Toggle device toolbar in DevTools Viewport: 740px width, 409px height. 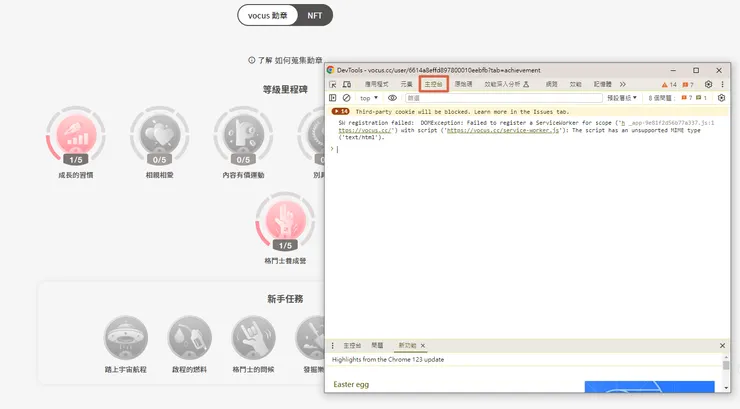click(347, 84)
